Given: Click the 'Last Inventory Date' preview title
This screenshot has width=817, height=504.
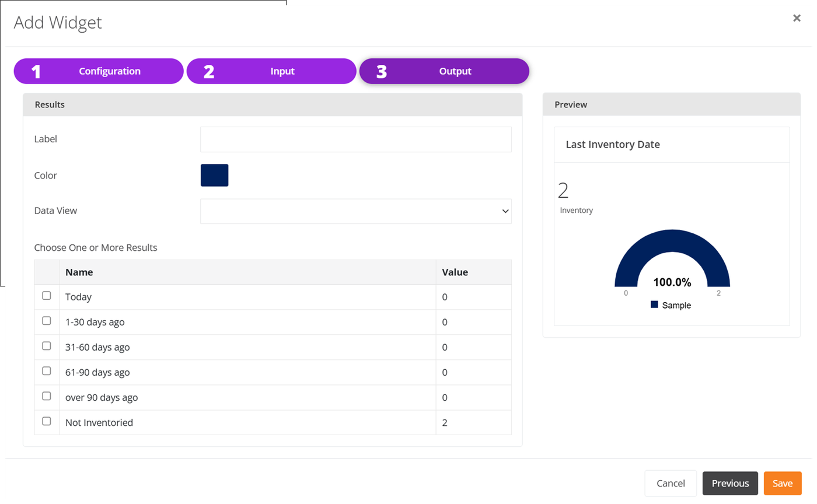Looking at the screenshot, I should click(x=613, y=145).
